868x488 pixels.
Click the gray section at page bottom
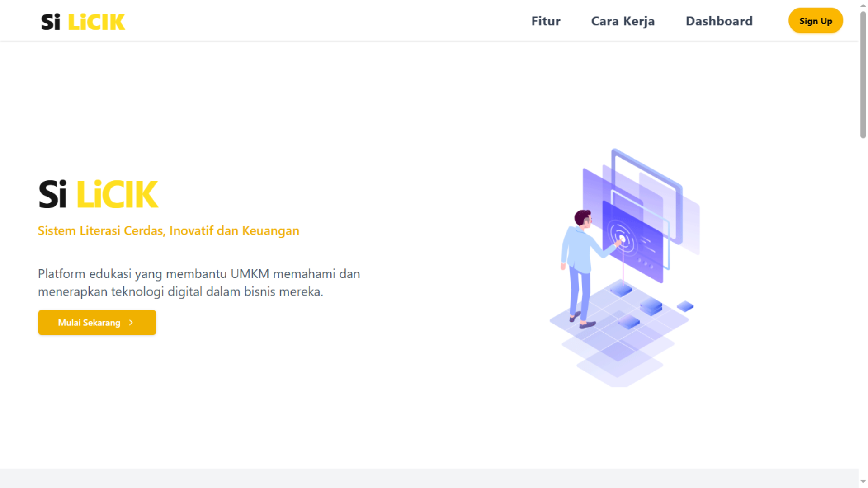coord(429,478)
